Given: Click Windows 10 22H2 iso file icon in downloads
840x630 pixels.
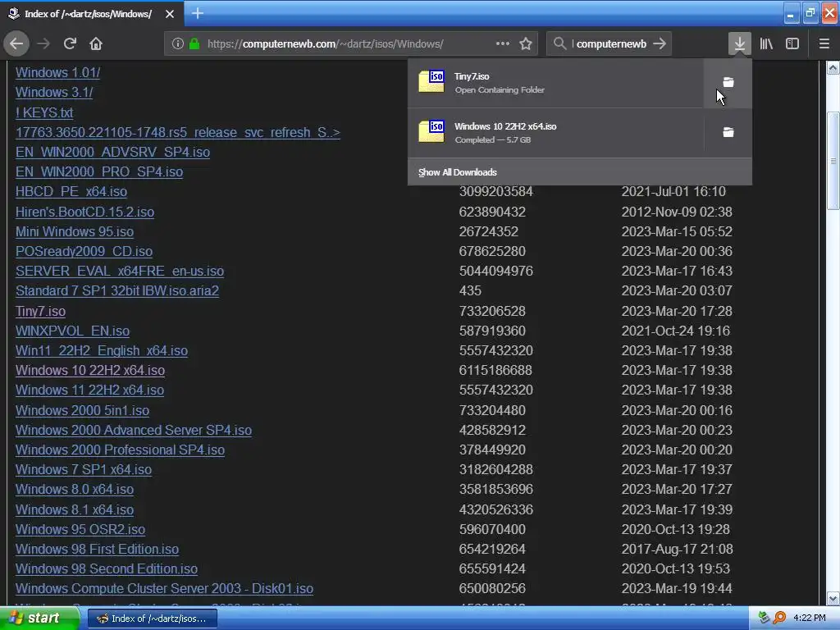Looking at the screenshot, I should tap(431, 132).
